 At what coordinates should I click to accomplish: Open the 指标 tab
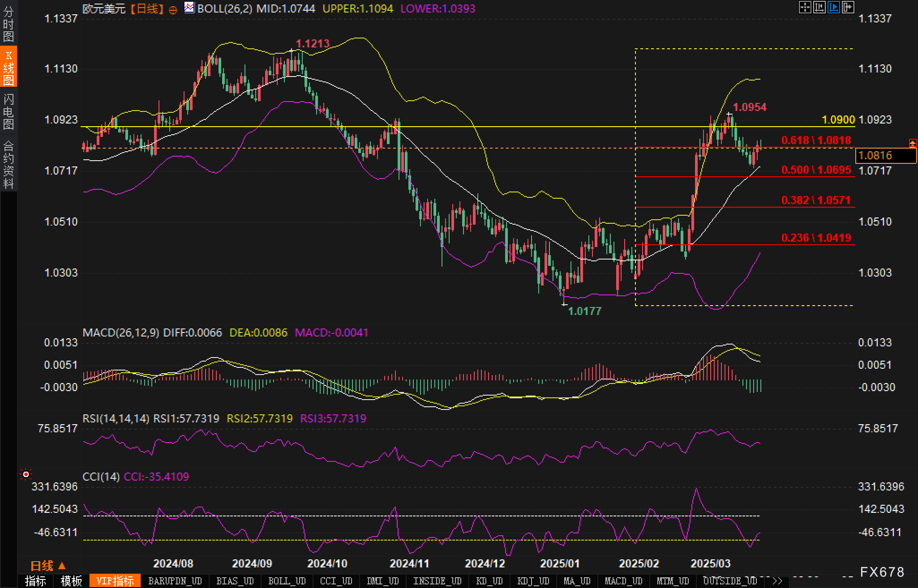click(x=35, y=581)
